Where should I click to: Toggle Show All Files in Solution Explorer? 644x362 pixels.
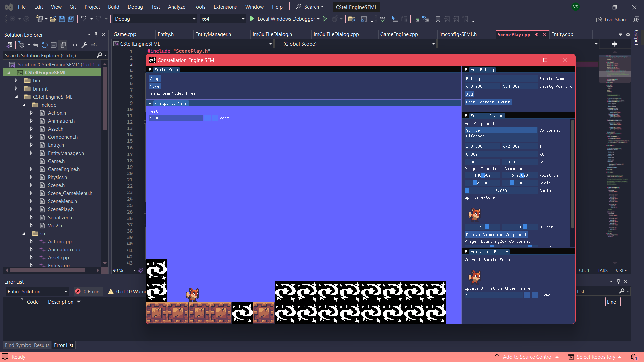tap(63, 45)
